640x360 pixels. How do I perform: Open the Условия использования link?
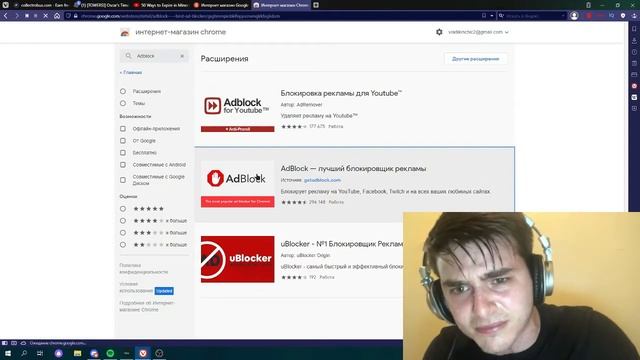[x=136, y=287]
